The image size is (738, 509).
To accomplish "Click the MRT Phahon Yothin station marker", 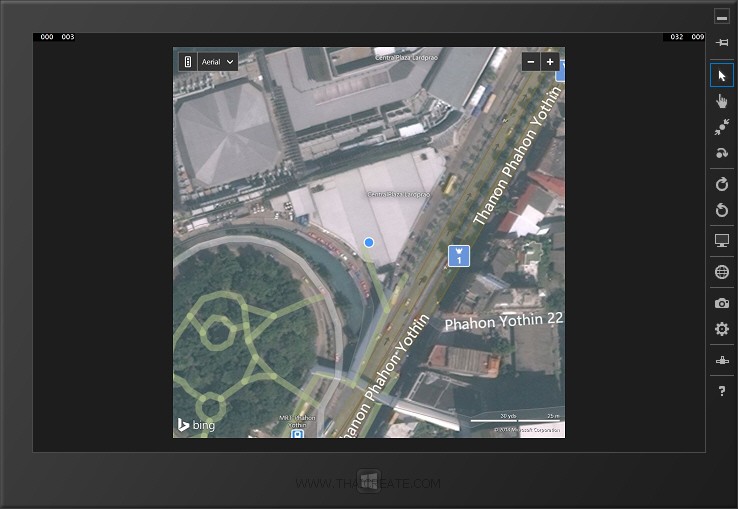I will coord(297,432).
